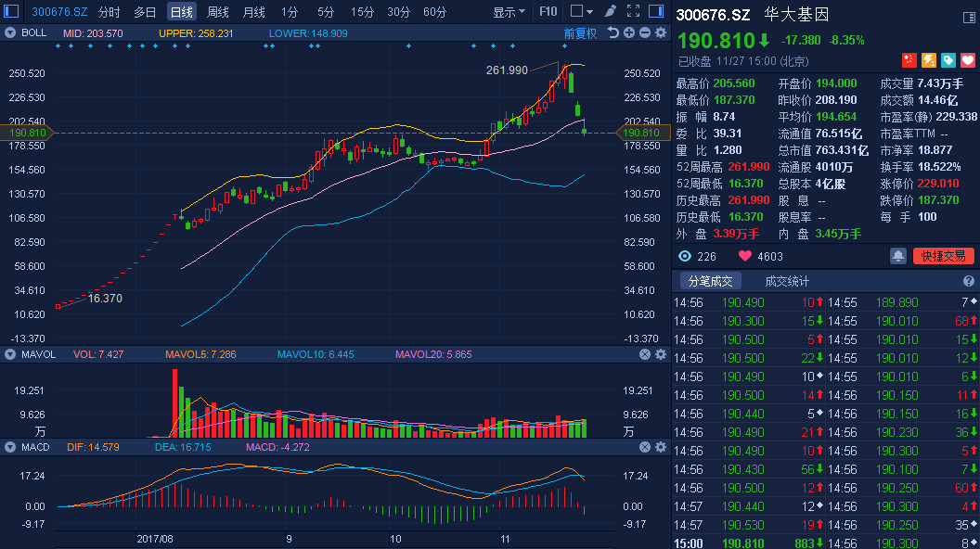Screen dimensions: 980x549
Task: Click the MAVOL20: 5.865 value
Action: click(433, 354)
